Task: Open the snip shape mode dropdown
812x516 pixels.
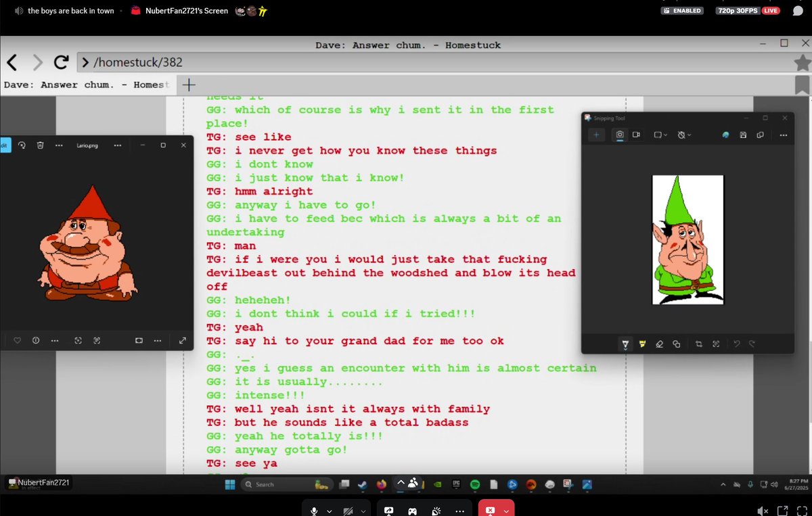Action: [x=660, y=135]
